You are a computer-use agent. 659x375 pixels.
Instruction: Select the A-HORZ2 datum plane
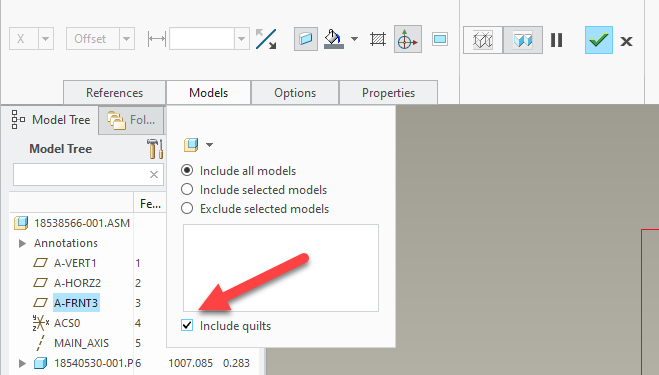(77, 283)
